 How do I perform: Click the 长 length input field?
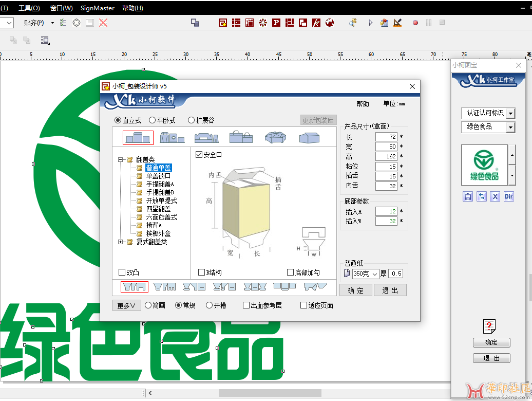point(386,137)
